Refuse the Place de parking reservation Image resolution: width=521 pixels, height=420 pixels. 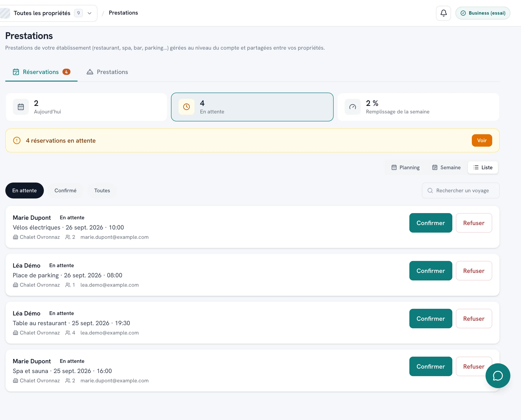tap(474, 271)
